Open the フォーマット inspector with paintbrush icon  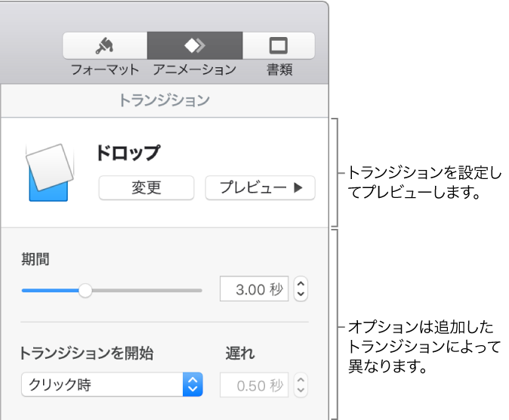click(105, 45)
